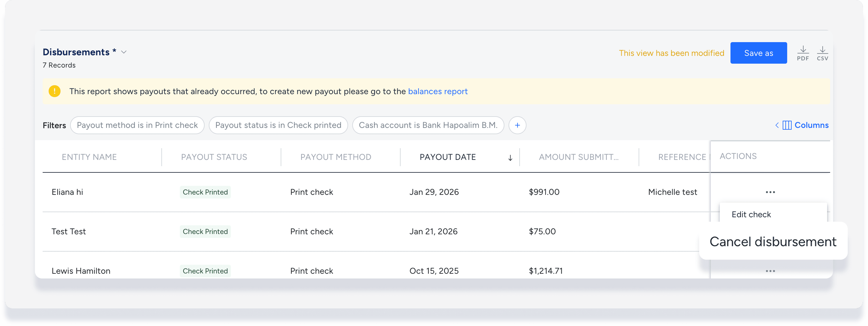
Task: Click the Columns grid icon
Action: (x=787, y=125)
